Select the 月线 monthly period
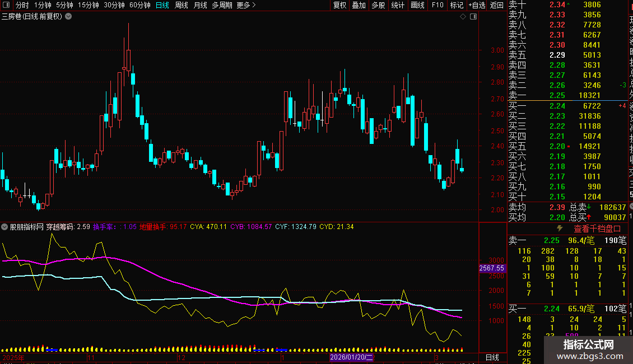The height and width of the screenshot is (364, 633). point(200,5)
